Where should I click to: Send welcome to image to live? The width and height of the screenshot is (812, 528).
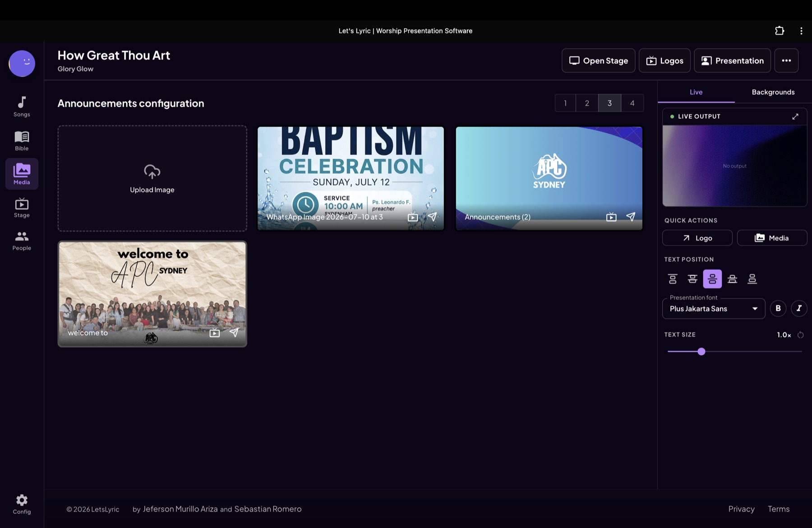click(x=234, y=332)
